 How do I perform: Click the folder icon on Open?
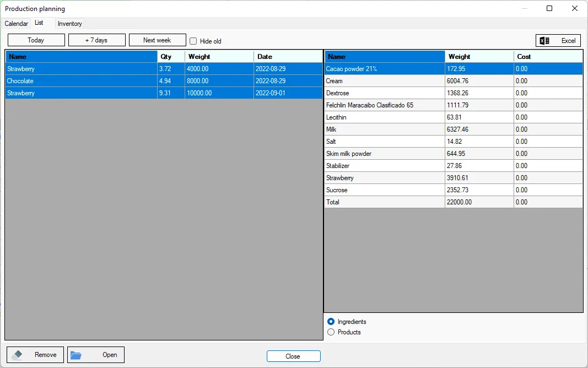[x=75, y=355]
